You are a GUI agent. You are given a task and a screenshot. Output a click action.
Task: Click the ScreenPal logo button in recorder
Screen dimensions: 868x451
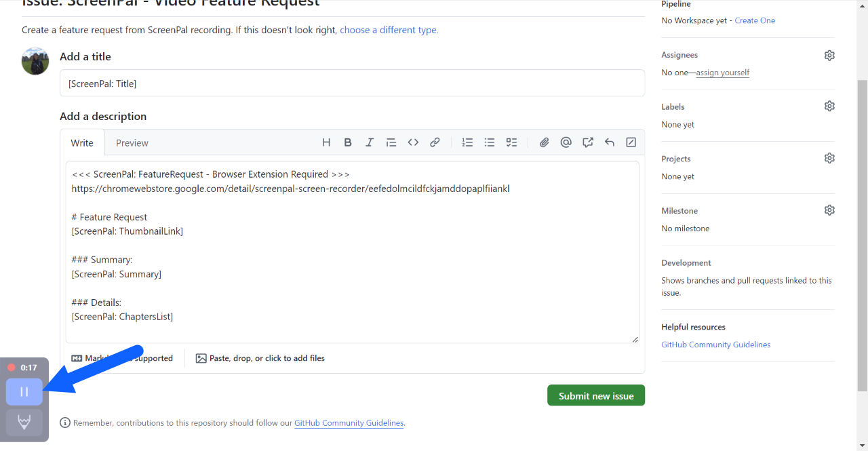24,423
